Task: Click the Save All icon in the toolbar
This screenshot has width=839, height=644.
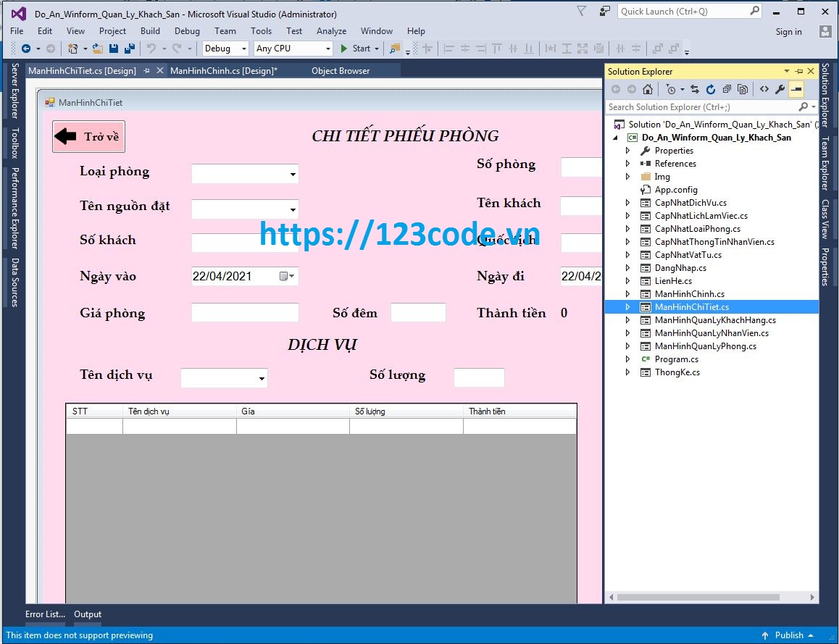Action: (x=129, y=49)
